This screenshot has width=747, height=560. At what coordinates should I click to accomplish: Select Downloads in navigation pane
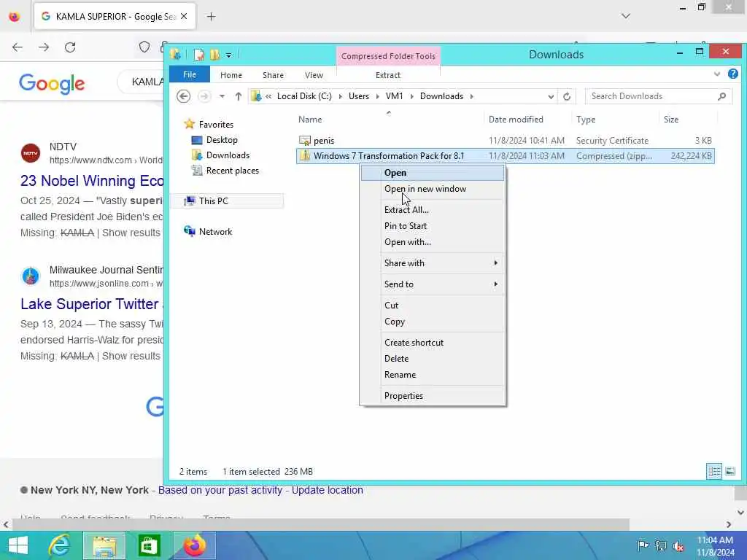pos(228,155)
